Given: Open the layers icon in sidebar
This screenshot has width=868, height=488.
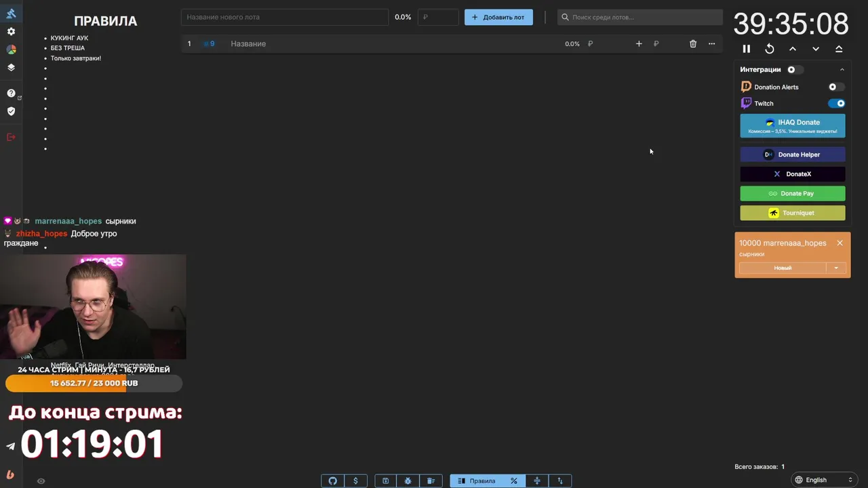Looking at the screenshot, I should 11,68.
